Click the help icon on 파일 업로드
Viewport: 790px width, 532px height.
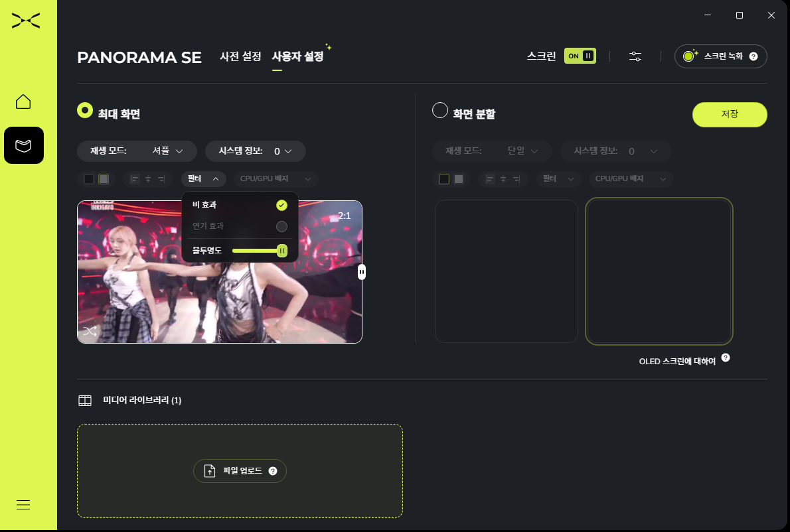(273, 471)
